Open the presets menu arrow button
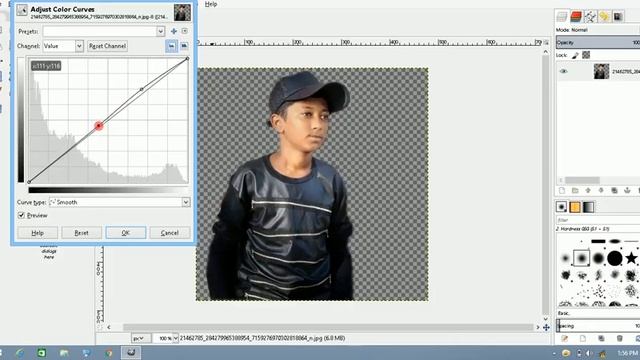This screenshot has height=360, width=640. pos(185,31)
